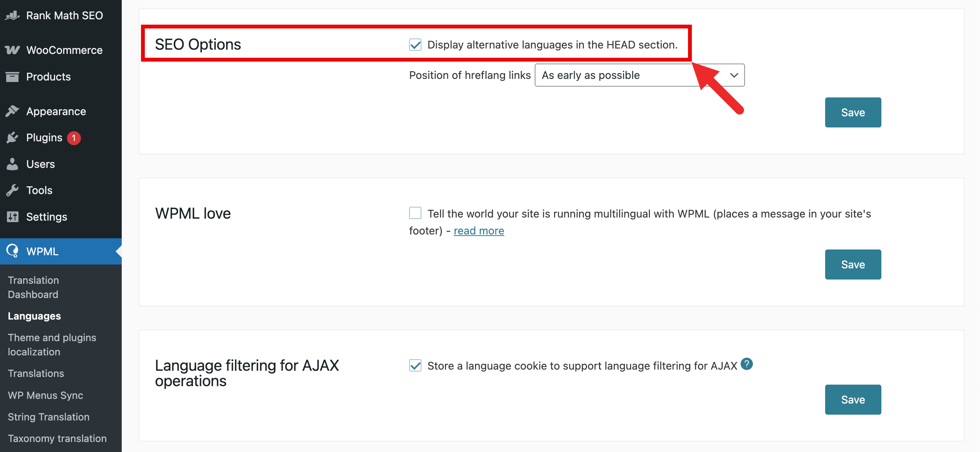
Task: Click the Plugins update count badge
Action: tap(74, 138)
